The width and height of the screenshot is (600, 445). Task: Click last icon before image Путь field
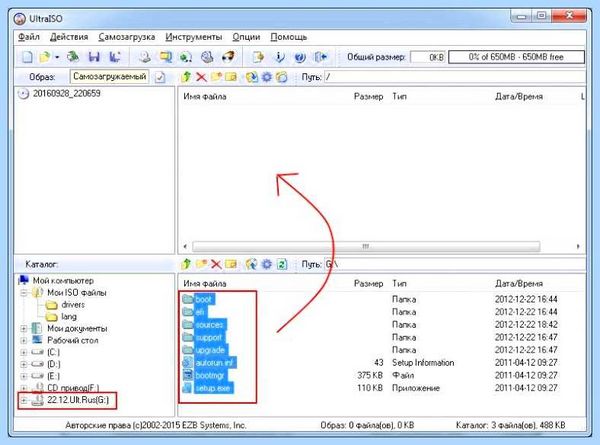pyautogui.click(x=282, y=77)
